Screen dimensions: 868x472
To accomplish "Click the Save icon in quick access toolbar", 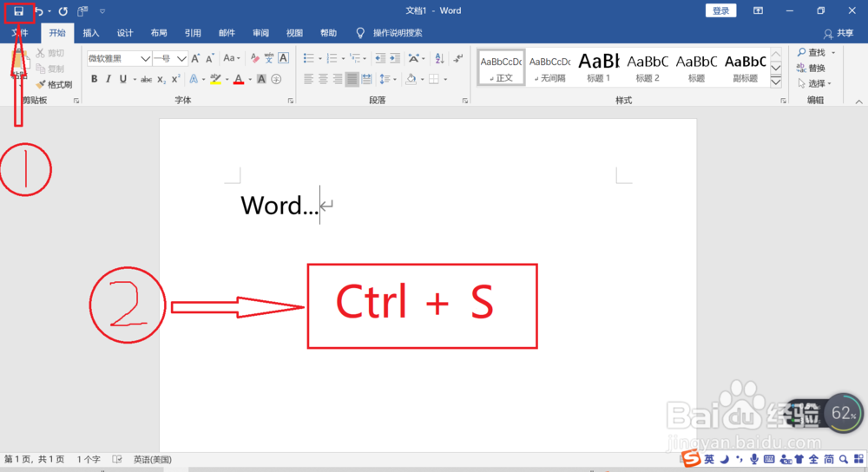I will tap(19, 11).
